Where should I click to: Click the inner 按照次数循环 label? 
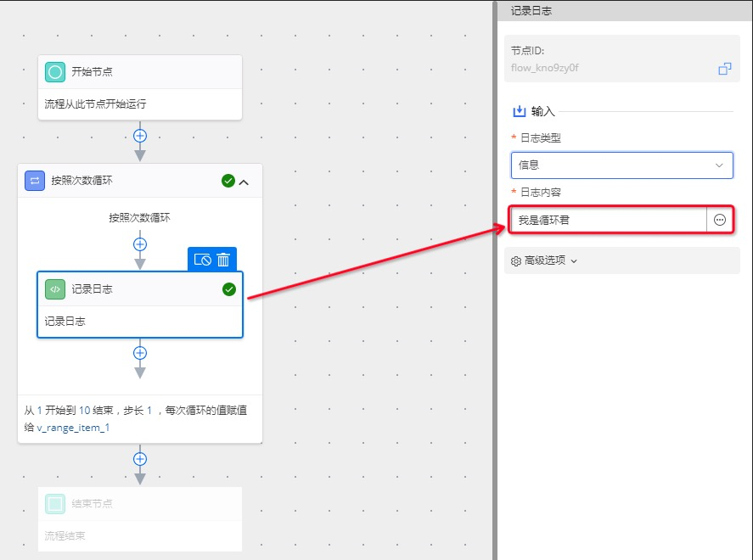(139, 218)
